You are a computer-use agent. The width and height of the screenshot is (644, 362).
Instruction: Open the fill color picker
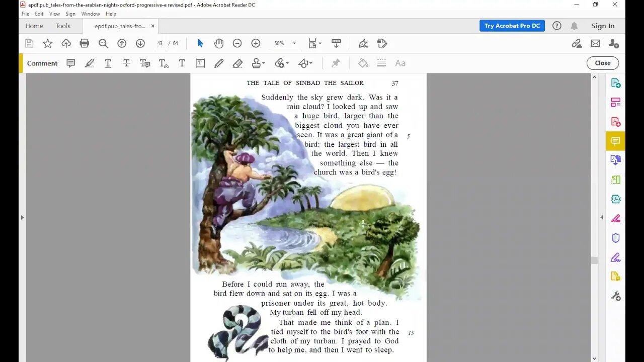pyautogui.click(x=363, y=63)
